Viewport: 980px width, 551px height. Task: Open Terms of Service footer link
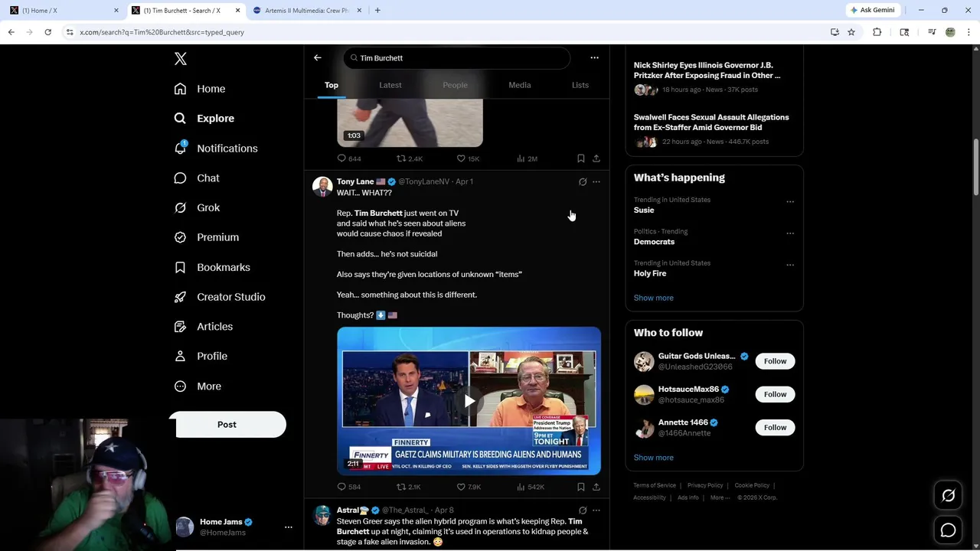[655, 485]
